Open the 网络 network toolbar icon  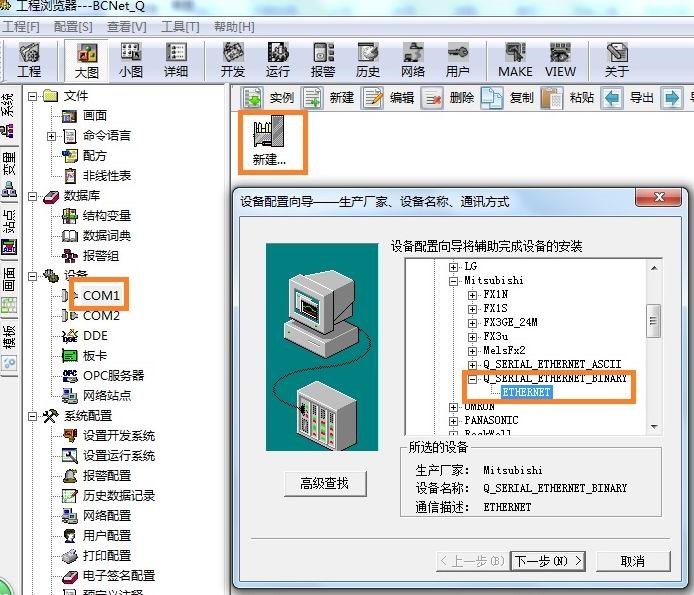413,60
